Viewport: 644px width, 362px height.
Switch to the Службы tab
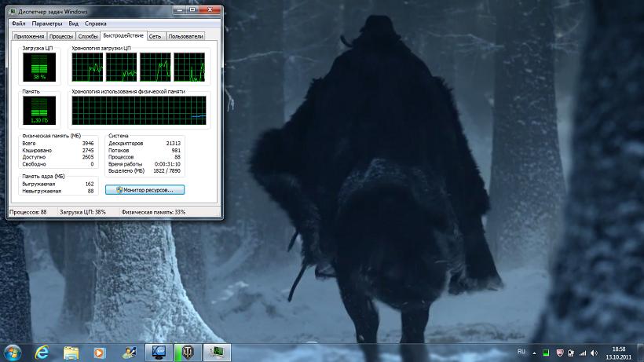[88, 36]
